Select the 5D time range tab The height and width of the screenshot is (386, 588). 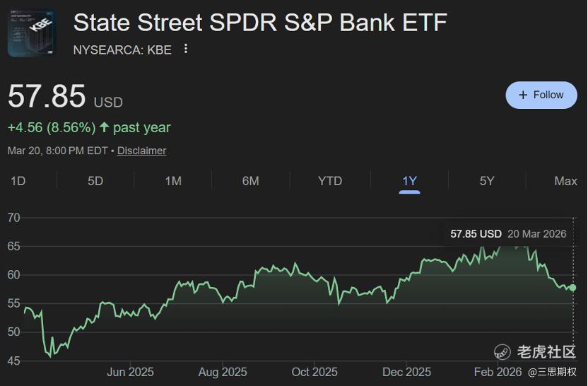click(95, 181)
